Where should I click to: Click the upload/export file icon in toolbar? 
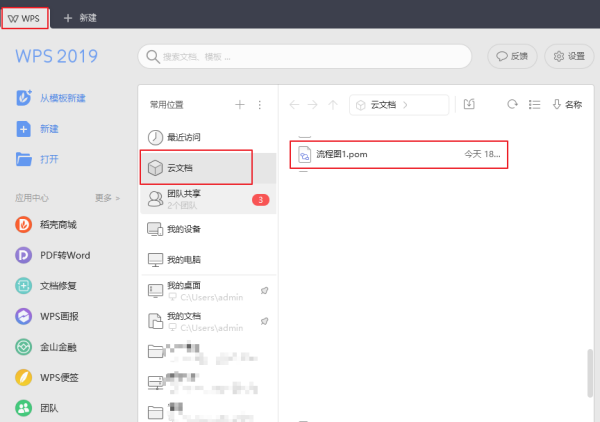(469, 104)
